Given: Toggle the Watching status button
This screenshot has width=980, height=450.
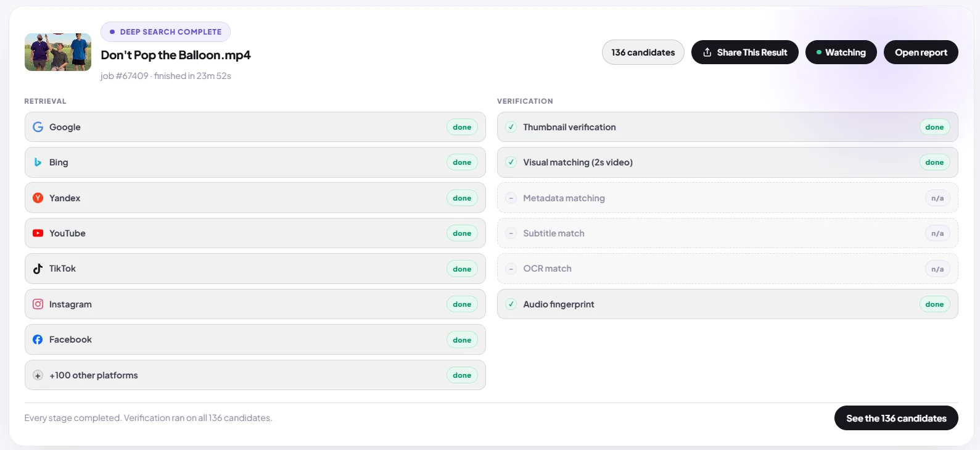Looking at the screenshot, I should click(841, 52).
